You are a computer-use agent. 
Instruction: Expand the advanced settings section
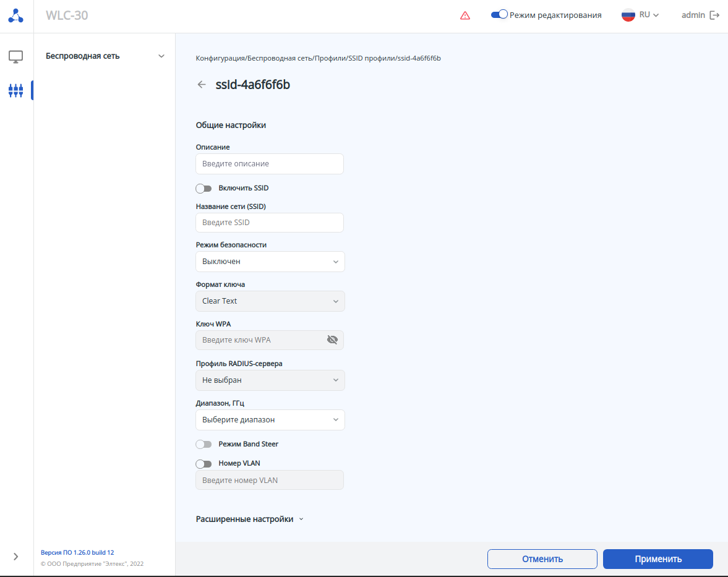point(249,519)
